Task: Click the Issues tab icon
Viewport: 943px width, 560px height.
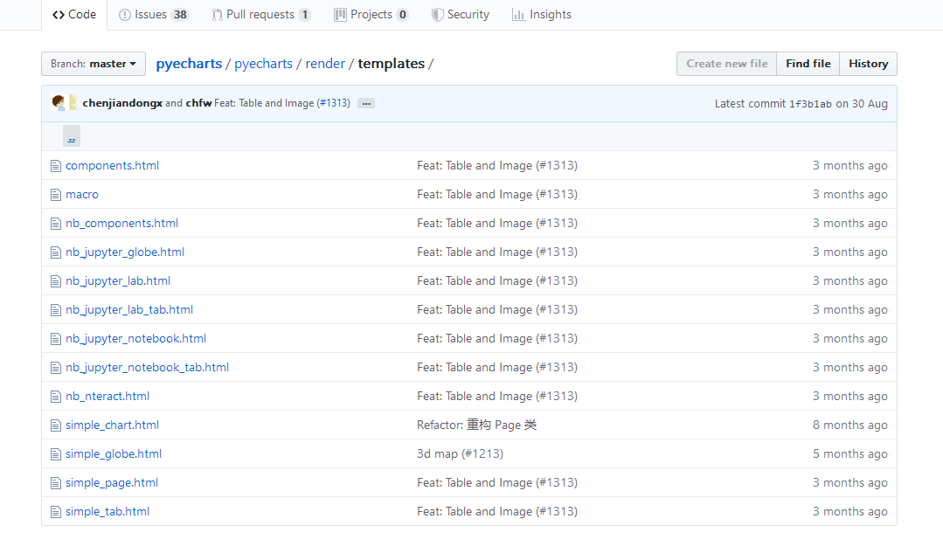Action: (x=125, y=15)
